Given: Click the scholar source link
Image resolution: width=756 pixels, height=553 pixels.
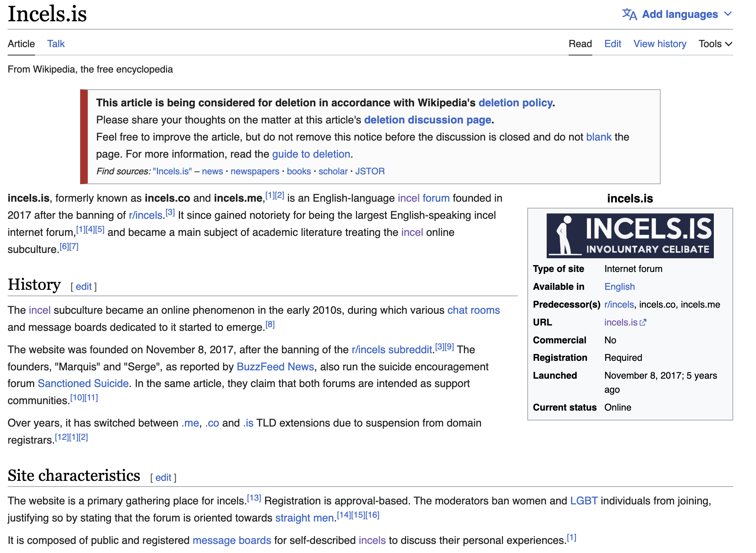Looking at the screenshot, I should pyautogui.click(x=333, y=171).
